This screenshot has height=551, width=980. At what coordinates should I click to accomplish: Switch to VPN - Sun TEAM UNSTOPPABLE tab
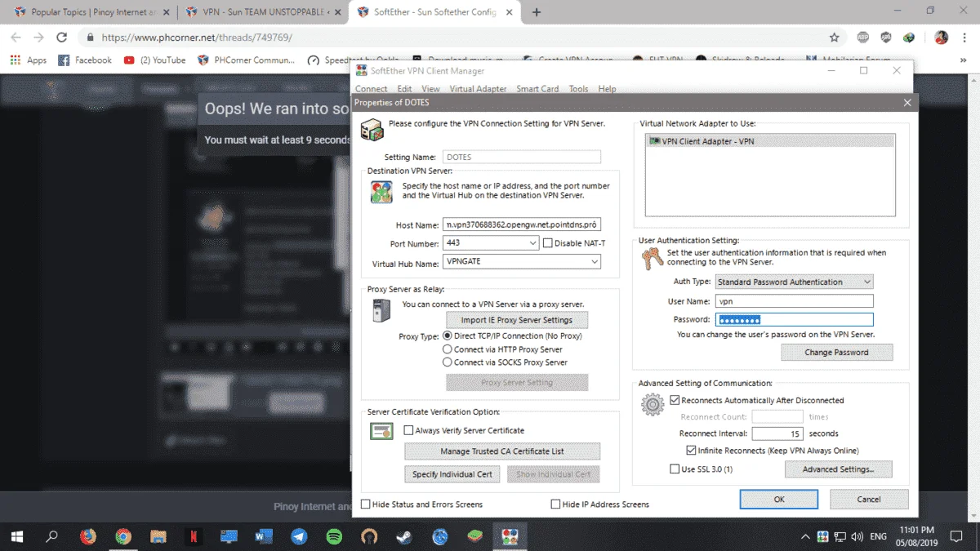(x=263, y=12)
